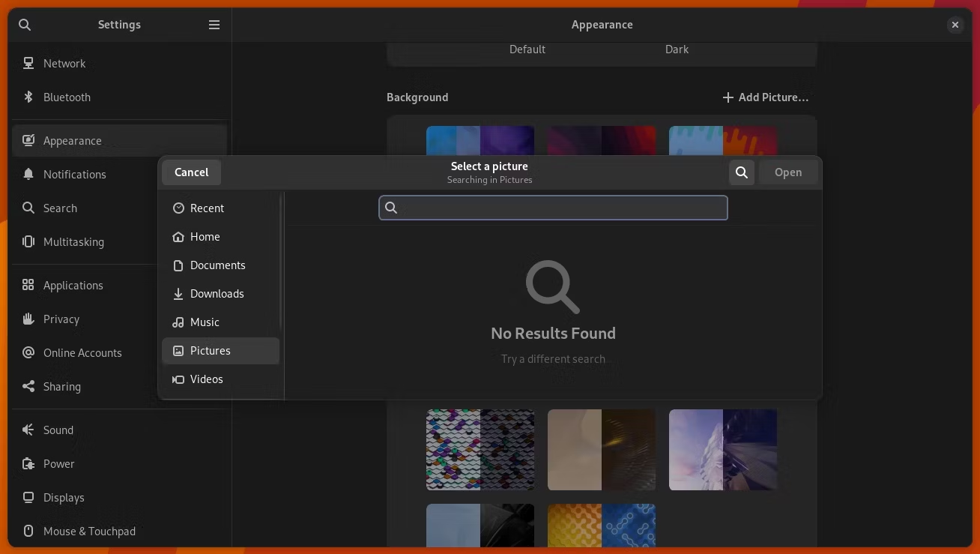Image resolution: width=980 pixels, height=554 pixels.
Task: Click the Documents icon in file dialog
Action: coord(178,265)
